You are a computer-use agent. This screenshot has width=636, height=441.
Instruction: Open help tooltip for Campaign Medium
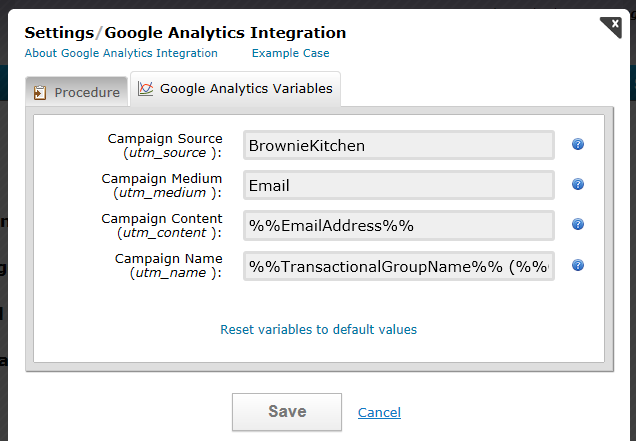578,185
